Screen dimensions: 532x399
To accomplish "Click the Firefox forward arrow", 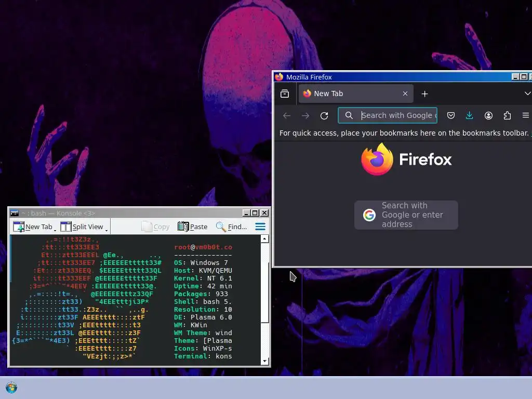I will point(305,116).
